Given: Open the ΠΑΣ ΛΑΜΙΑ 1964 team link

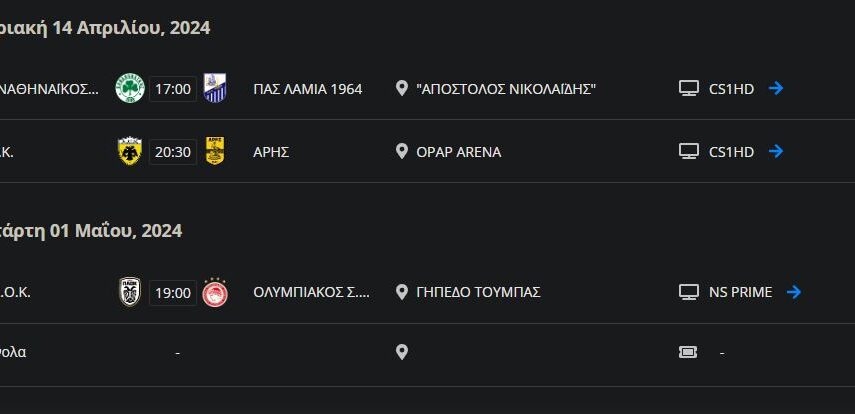Looking at the screenshot, I should (308, 89).
